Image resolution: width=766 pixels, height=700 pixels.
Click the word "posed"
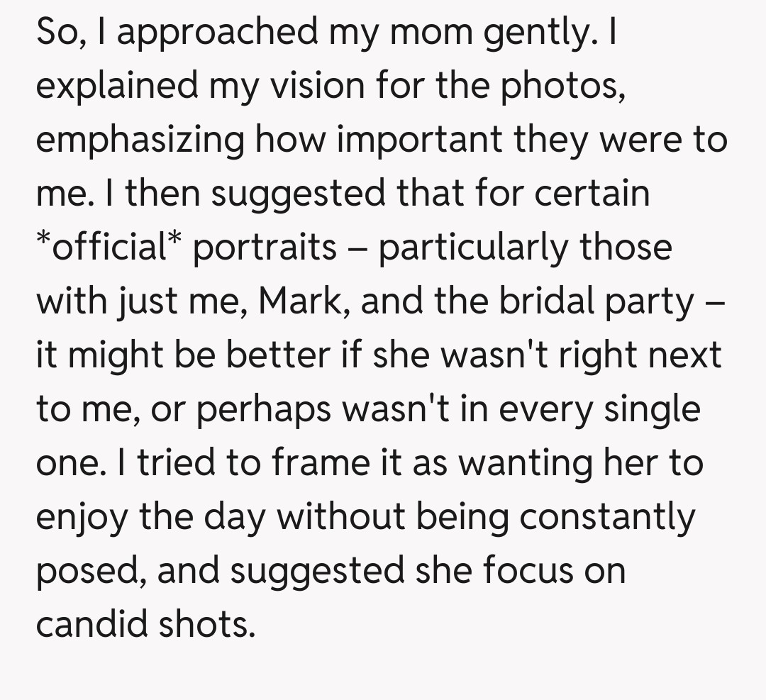click(x=90, y=572)
